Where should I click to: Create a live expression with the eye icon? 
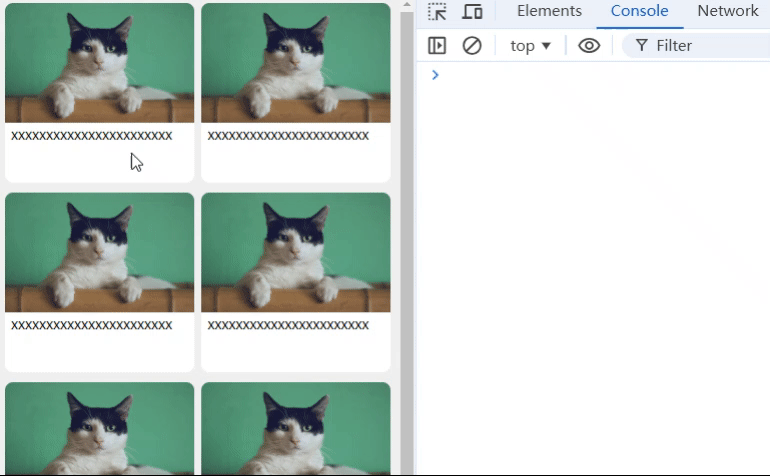click(589, 46)
